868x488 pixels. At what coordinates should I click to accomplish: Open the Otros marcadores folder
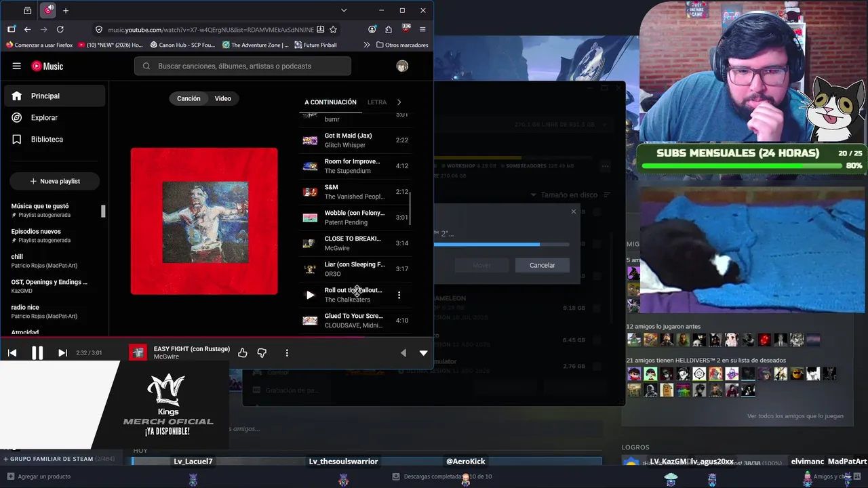401,45
